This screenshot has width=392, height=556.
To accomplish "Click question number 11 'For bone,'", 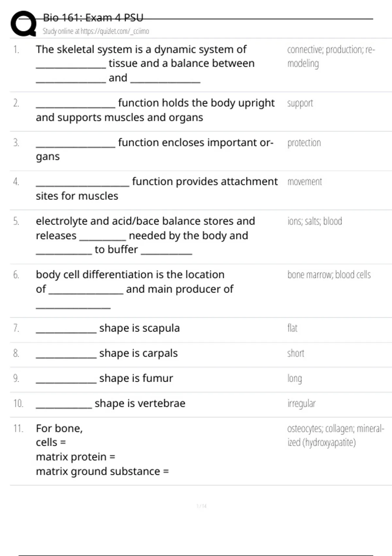I will pos(59,428).
